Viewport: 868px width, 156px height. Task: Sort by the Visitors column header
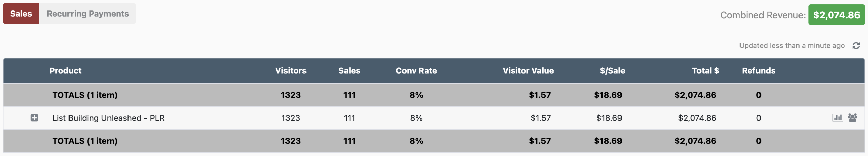[291, 71]
